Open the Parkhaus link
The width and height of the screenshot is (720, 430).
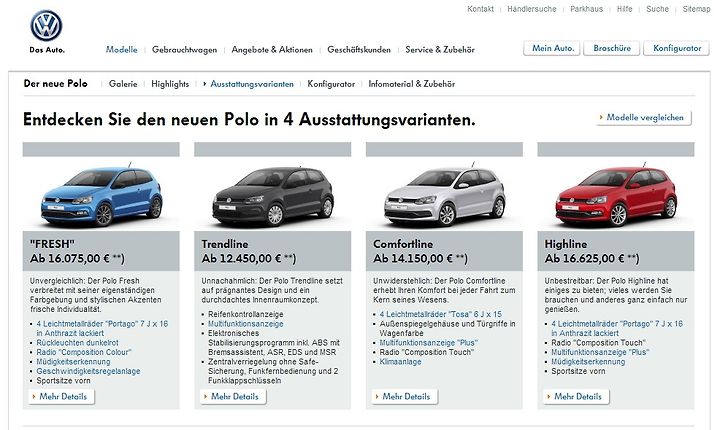tap(586, 9)
